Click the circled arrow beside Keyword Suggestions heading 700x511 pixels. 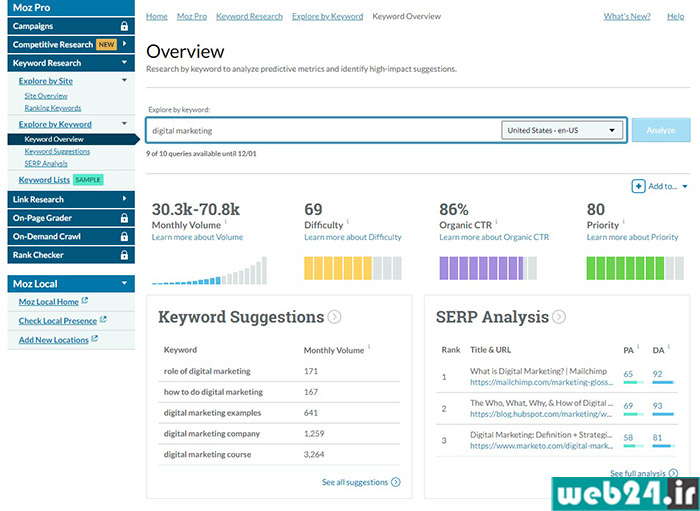pyautogui.click(x=334, y=317)
